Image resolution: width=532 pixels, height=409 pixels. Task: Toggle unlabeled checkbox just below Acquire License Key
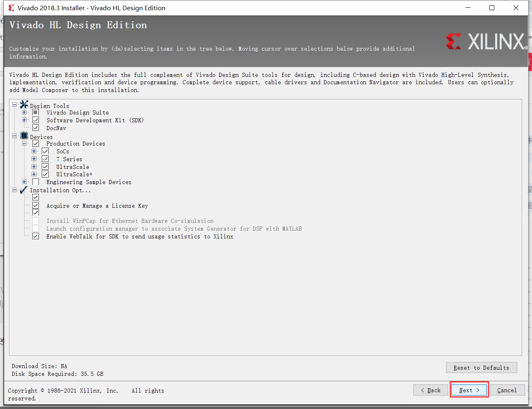[36, 213]
